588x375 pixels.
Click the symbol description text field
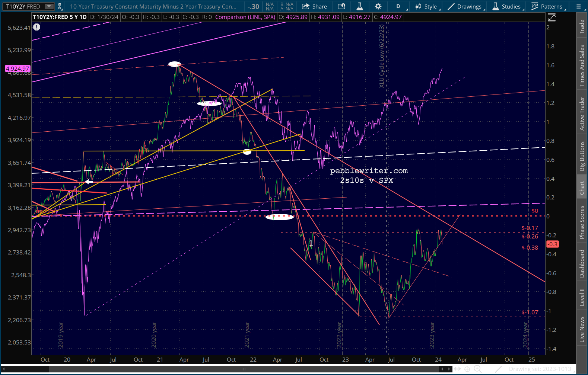(x=153, y=6)
